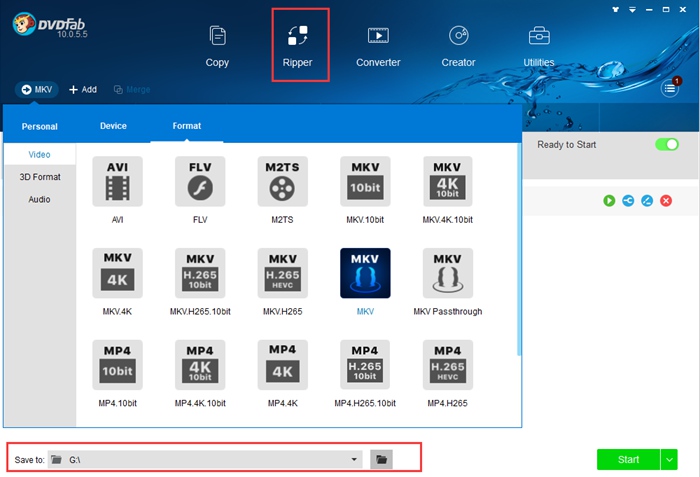The height and width of the screenshot is (477, 700).
Task: Switch to the Personal tab
Action: tap(39, 127)
